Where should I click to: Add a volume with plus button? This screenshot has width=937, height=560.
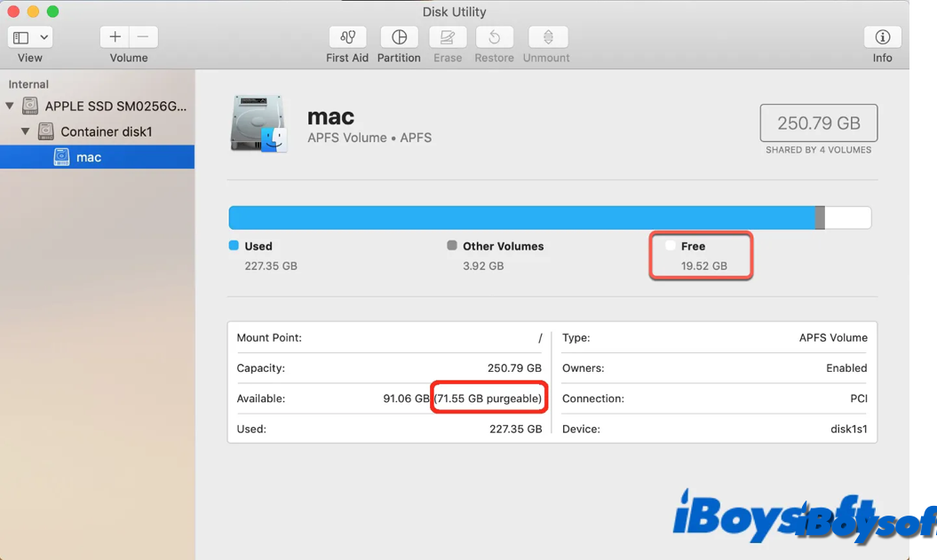pos(115,37)
